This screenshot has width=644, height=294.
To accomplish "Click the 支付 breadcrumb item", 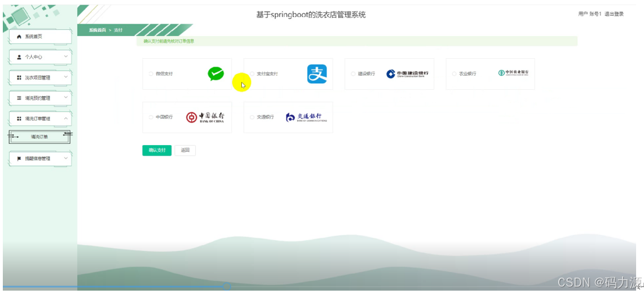I will (x=118, y=30).
